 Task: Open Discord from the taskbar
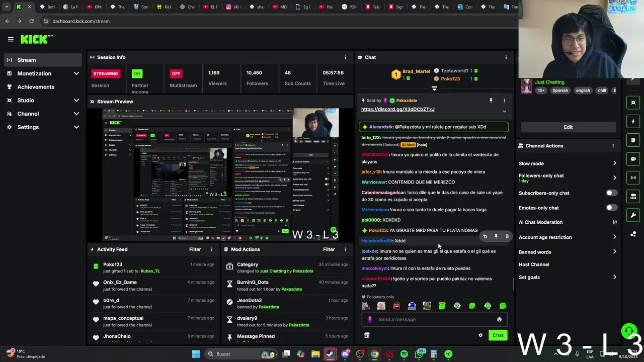point(345,354)
